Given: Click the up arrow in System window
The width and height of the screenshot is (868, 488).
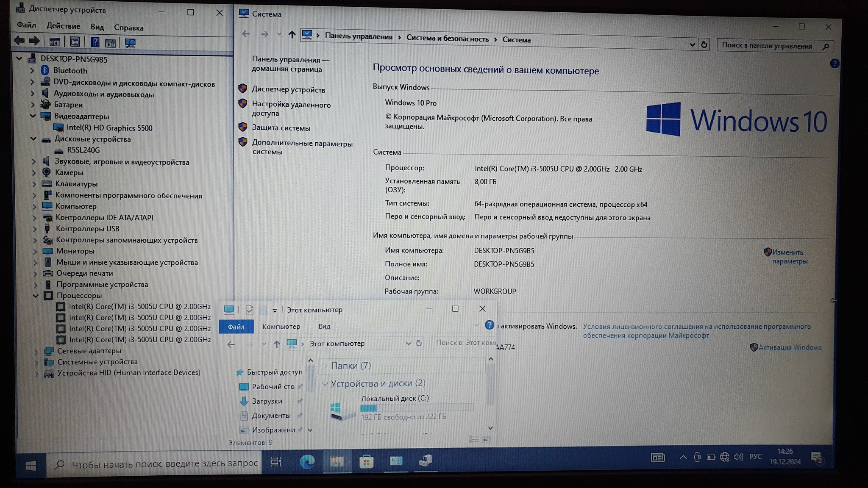Looking at the screenshot, I should 292,35.
